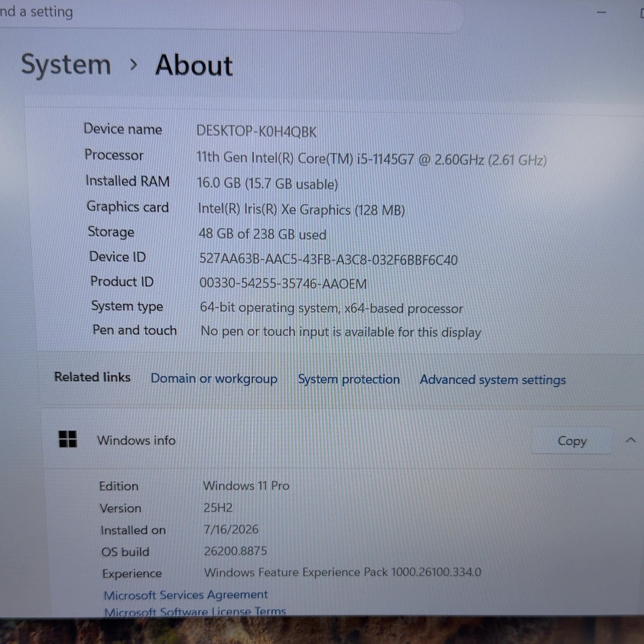The image size is (644, 644).
Task: Click the Windows 11 Pro edition value
Action: point(246,485)
